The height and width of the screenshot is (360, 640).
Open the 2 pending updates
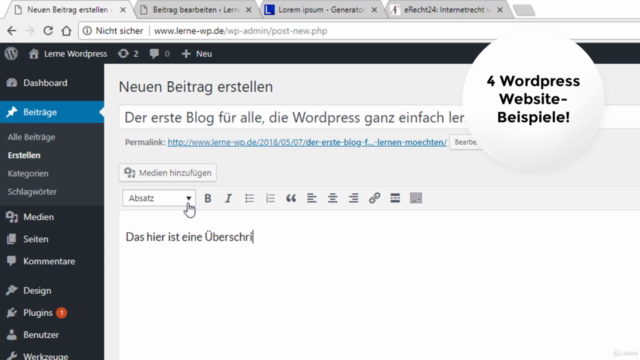click(128, 54)
